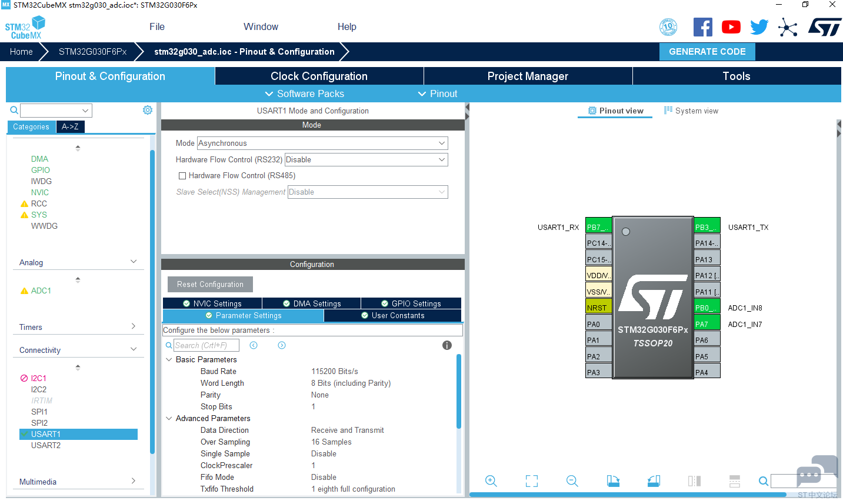Viewport: 843px width, 504px height.
Task: Click the Baud Rate value 115200 Bits/s
Action: [335, 371]
